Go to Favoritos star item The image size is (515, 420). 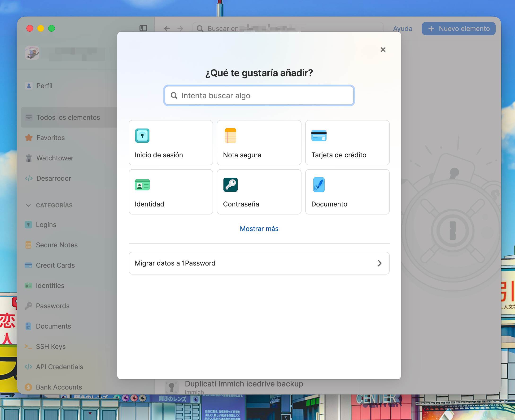click(x=50, y=138)
